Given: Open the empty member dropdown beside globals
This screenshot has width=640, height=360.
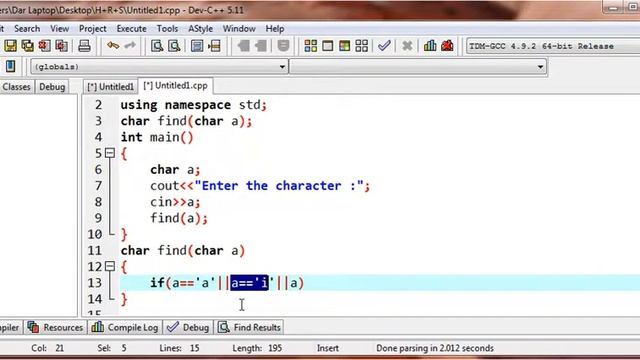Looking at the screenshot, I should (x=418, y=67).
